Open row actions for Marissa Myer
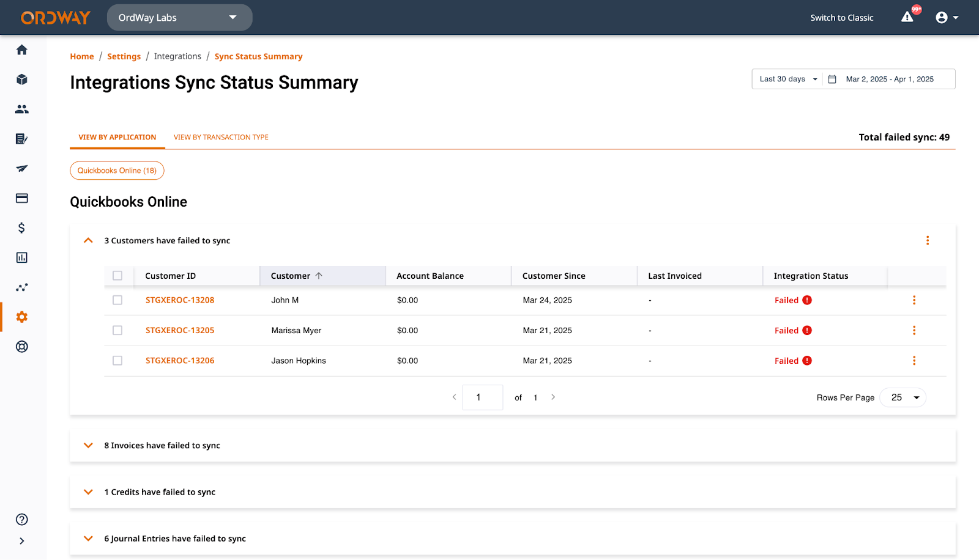The image size is (979, 560). [914, 330]
